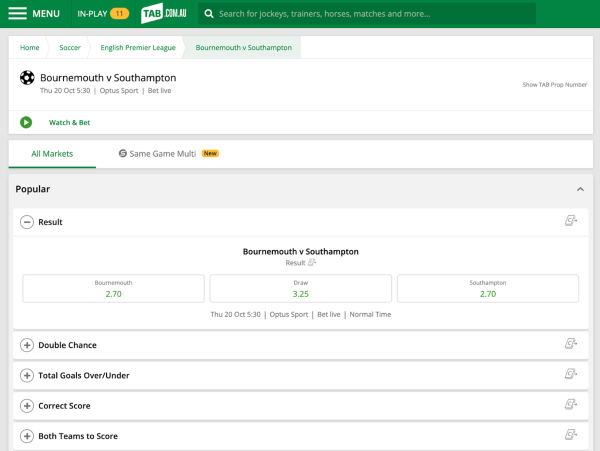This screenshot has width=600, height=451.
Task: Select Draw at 3.25 odds
Action: pos(300,288)
